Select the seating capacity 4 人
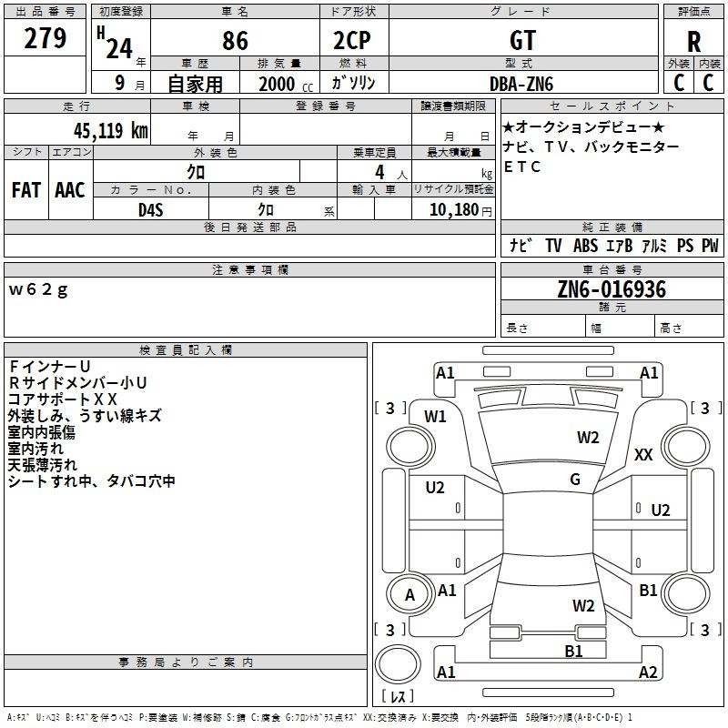This screenshot has width=728, height=728. pyautogui.click(x=390, y=173)
